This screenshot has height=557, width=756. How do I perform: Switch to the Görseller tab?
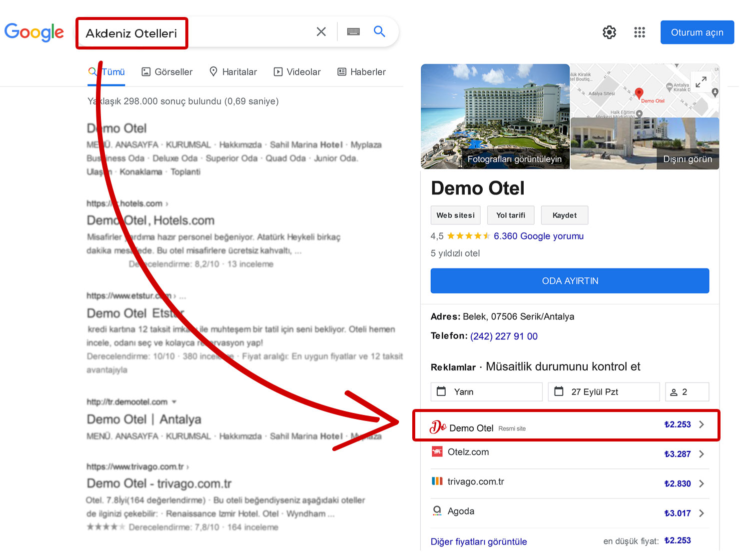point(167,72)
